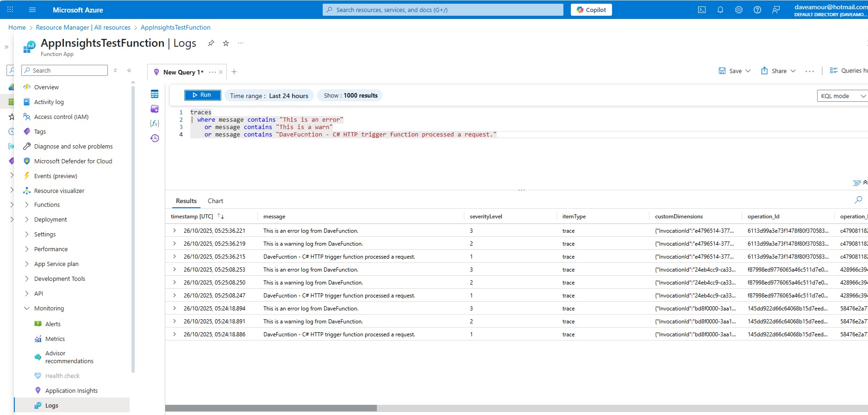Open the notifications bell

720,10
